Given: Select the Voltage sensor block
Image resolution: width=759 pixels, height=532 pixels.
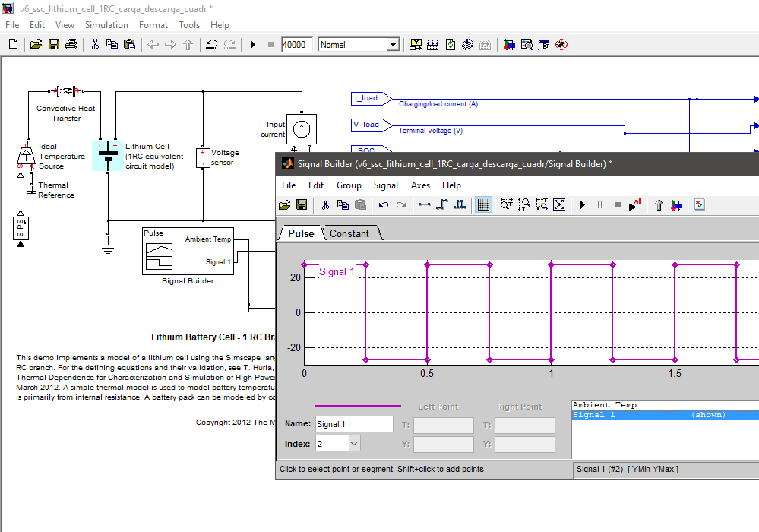Looking at the screenshot, I should 203,158.
